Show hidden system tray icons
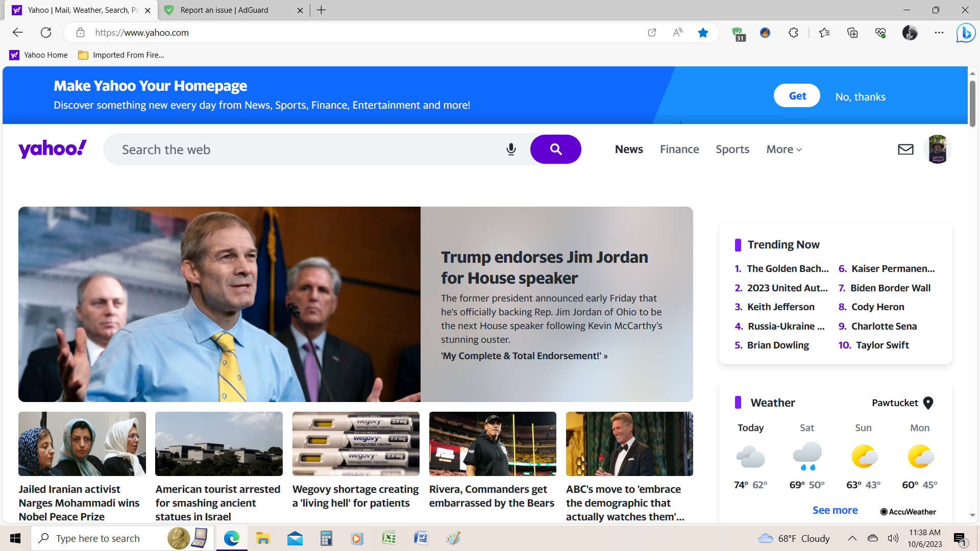Viewport: 980px width, 551px height. tap(852, 538)
